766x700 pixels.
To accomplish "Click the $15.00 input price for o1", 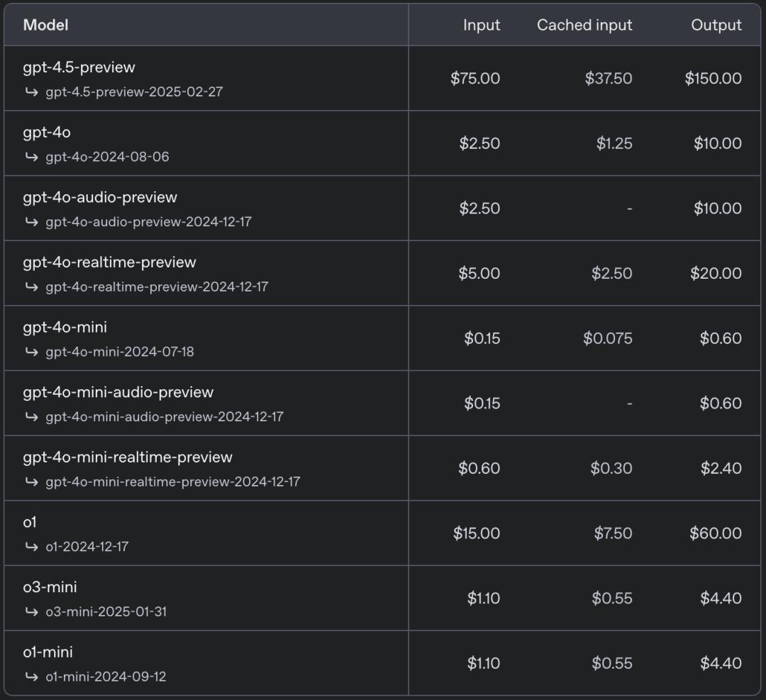I will tap(477, 533).
